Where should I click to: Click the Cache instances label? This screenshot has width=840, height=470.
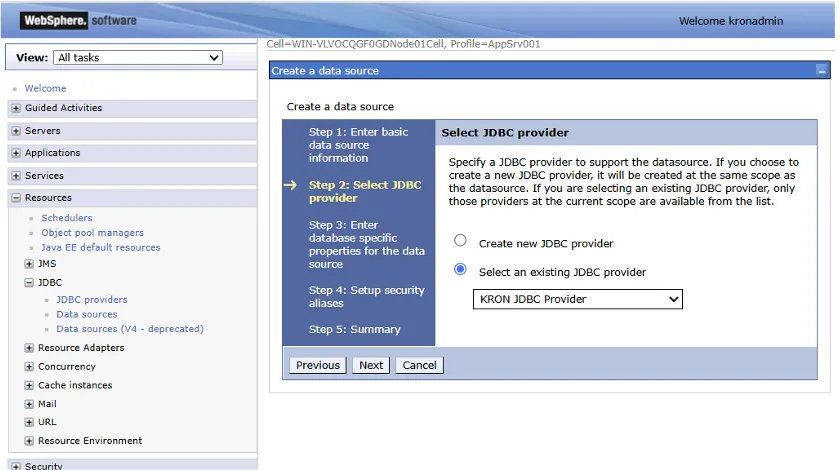point(75,385)
